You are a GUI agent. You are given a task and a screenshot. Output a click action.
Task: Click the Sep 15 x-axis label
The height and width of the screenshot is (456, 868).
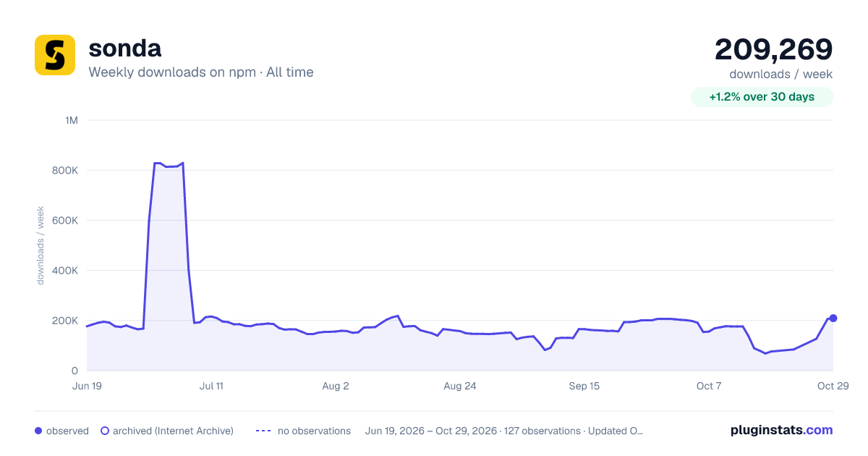point(584,386)
